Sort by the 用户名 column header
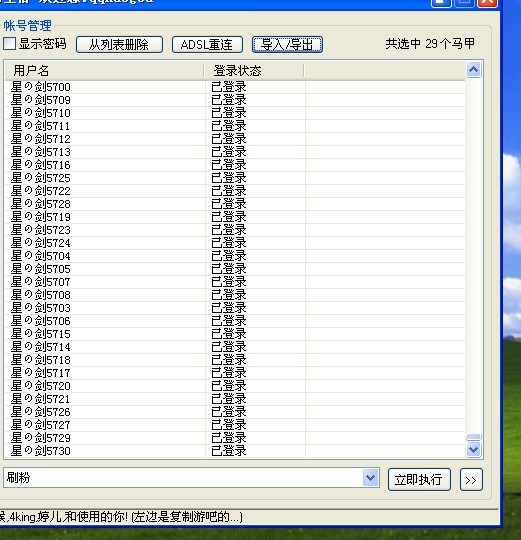 pyautogui.click(x=104, y=71)
